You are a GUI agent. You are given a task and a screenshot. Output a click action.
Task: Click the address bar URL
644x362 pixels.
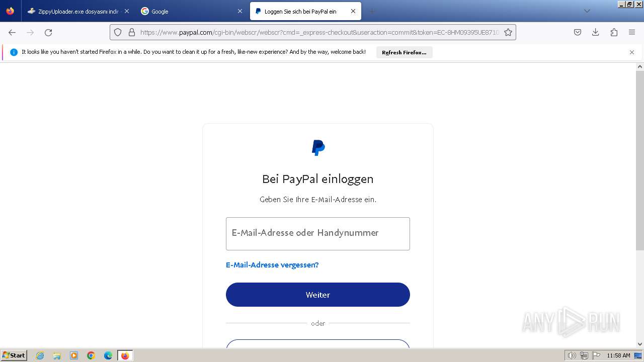click(319, 32)
